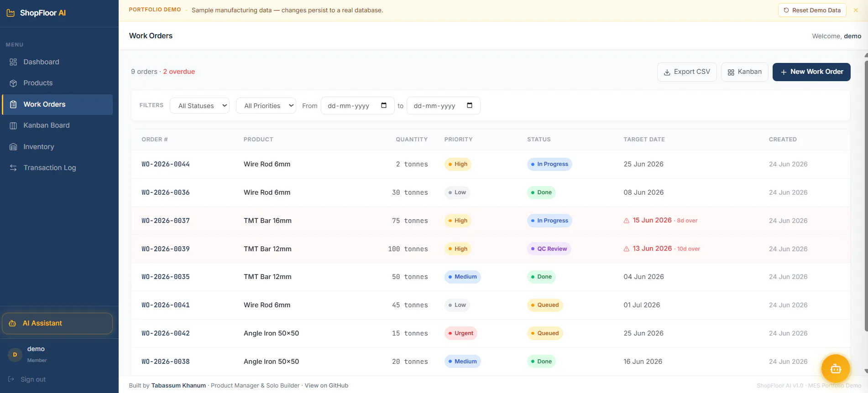Open calendar picker in the to date field
Screen dimensions: 868x393
pyautogui.click(x=470, y=105)
